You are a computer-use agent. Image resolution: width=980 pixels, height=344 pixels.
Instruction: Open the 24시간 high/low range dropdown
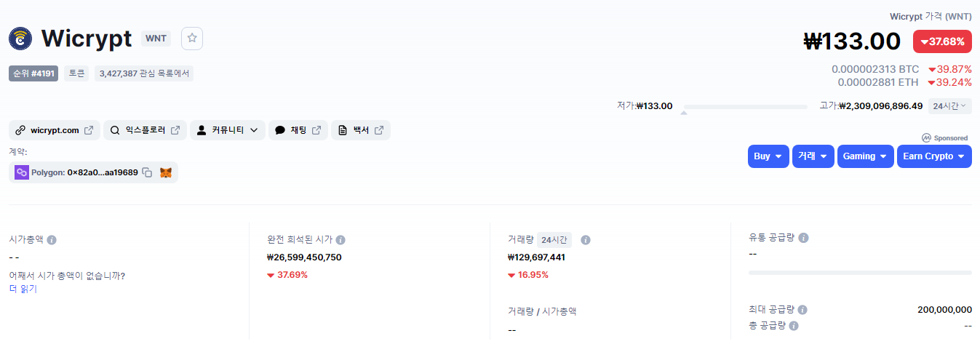949,106
